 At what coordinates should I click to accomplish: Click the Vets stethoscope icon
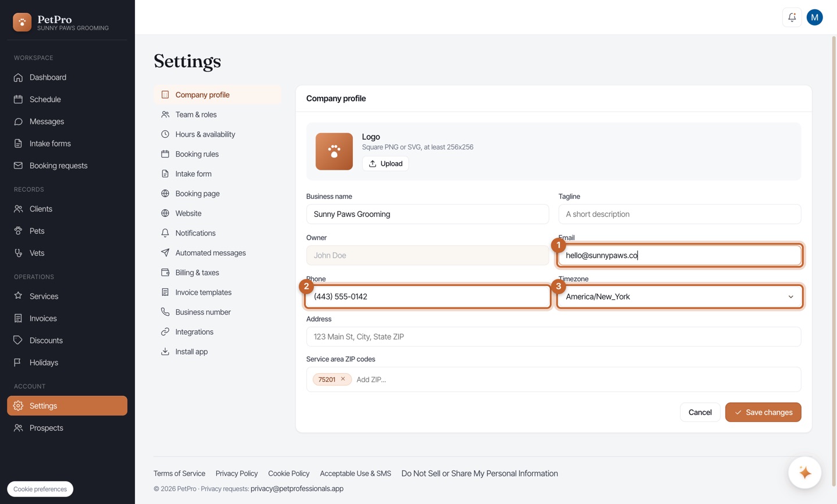[19, 253]
